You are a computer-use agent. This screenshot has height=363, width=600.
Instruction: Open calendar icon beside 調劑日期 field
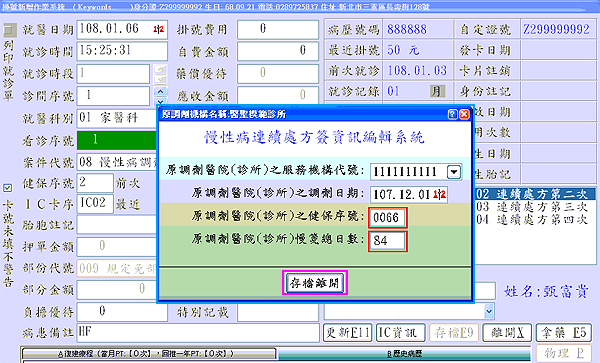coord(440,194)
